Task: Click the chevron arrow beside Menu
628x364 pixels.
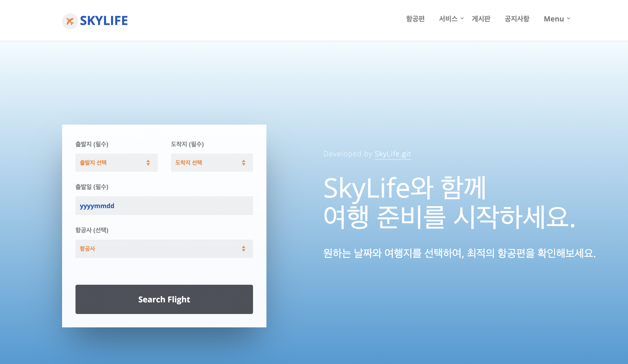Action: (568, 19)
